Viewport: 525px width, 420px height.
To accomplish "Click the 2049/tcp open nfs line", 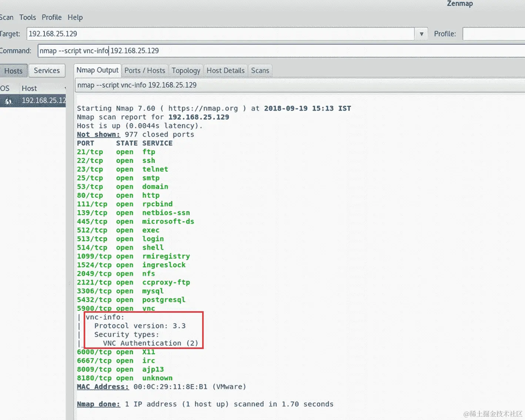I will pyautogui.click(x=116, y=274).
